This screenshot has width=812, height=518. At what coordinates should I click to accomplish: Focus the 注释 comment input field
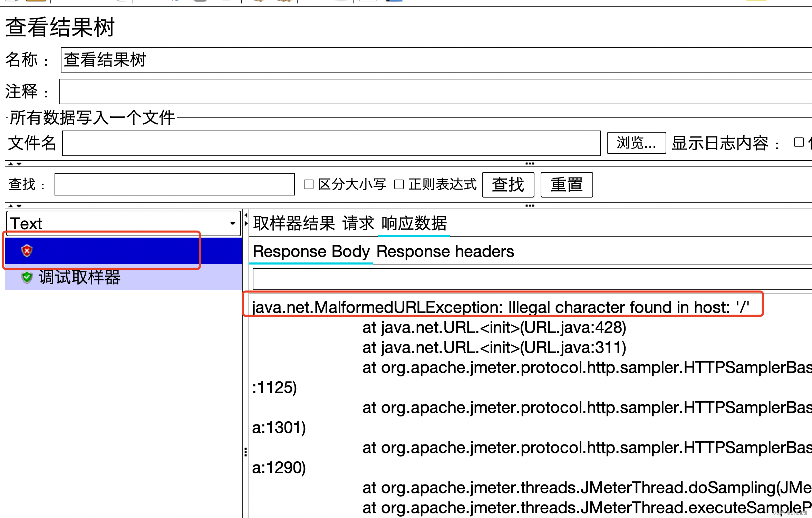(x=436, y=92)
